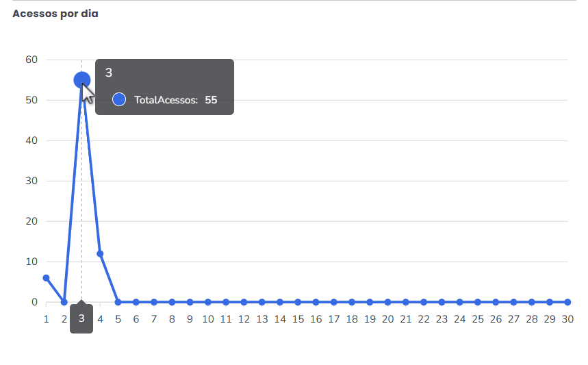Click x-axis label 28

coord(532,318)
